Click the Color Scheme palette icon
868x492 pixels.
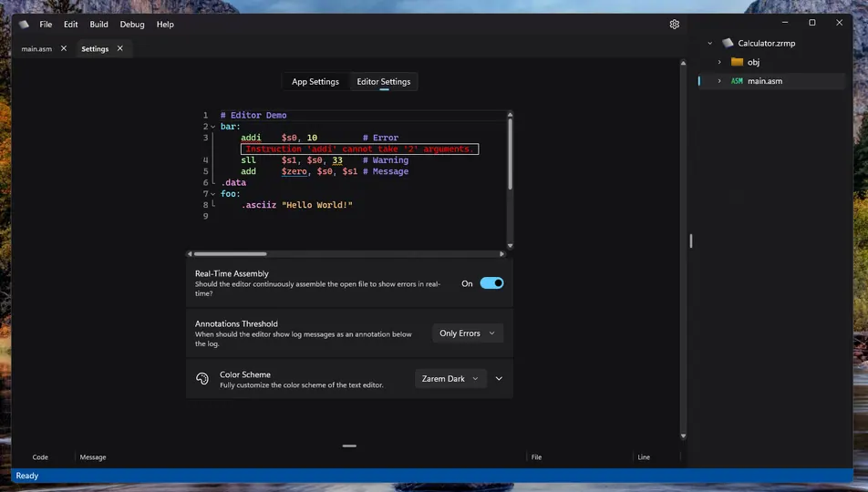coord(202,378)
